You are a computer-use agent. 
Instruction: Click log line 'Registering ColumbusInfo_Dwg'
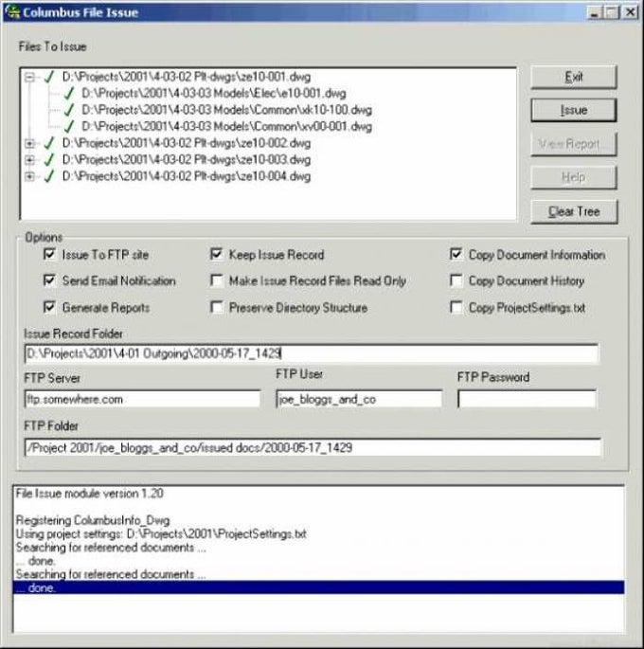tap(93, 520)
